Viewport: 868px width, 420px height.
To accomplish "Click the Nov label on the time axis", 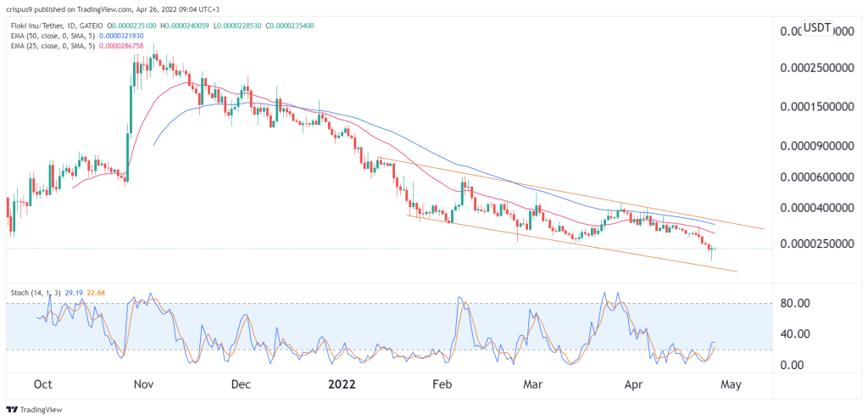I will 144,384.
